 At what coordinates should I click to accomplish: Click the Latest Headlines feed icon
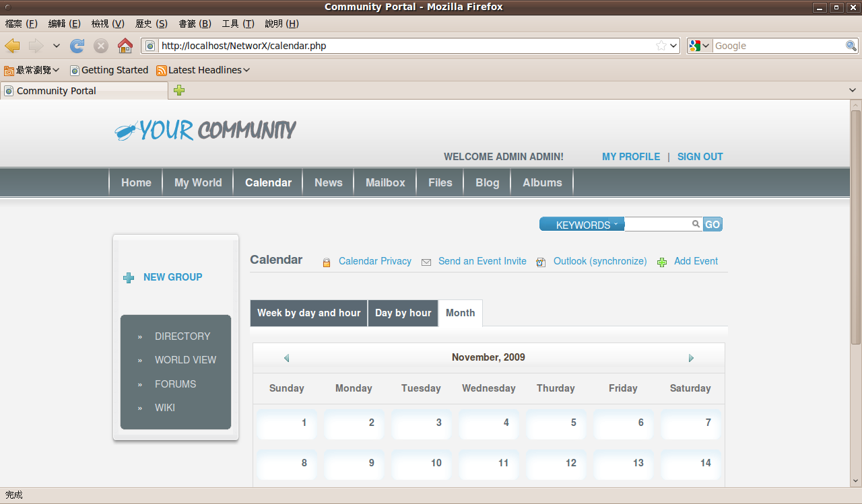click(x=162, y=70)
